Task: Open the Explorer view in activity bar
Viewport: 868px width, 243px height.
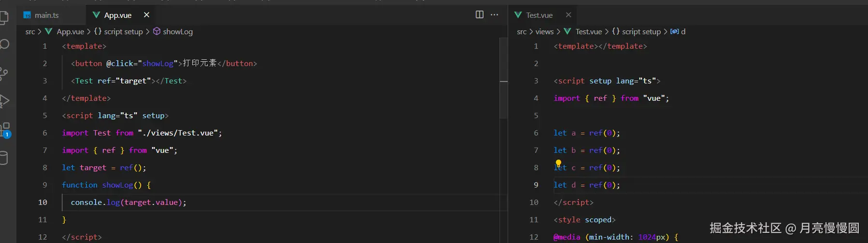Action: (4, 18)
